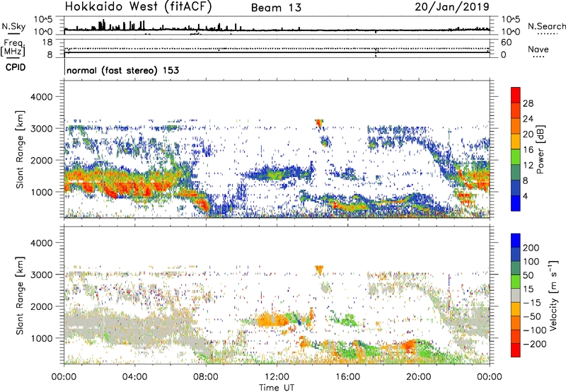Viewport: 566px width, 392px height.
Task: Click the 'N.Sky' legend label
Action: pos(13,26)
